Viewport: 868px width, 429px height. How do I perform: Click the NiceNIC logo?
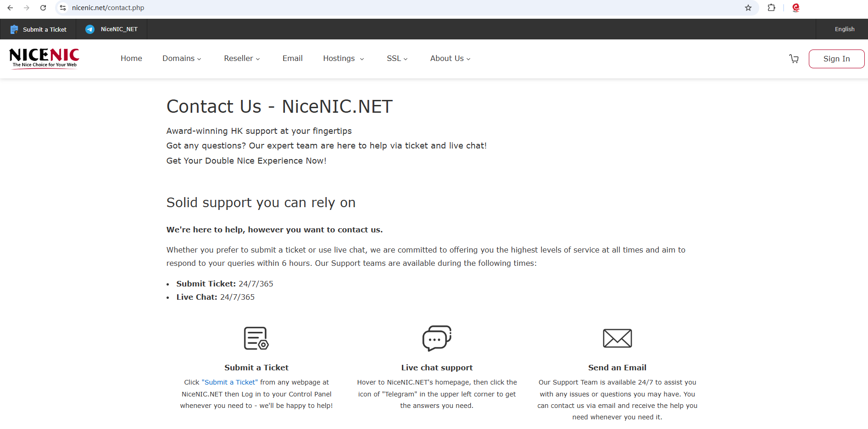pyautogui.click(x=44, y=58)
